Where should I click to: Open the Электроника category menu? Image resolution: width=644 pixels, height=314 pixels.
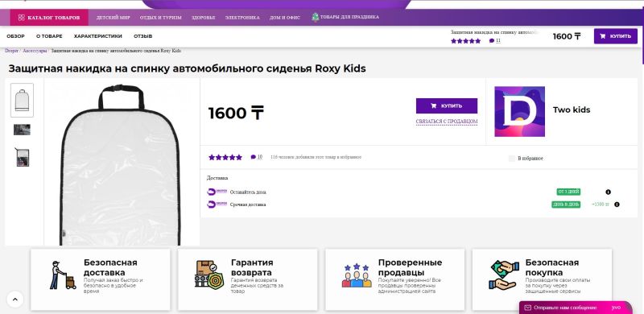tap(242, 18)
